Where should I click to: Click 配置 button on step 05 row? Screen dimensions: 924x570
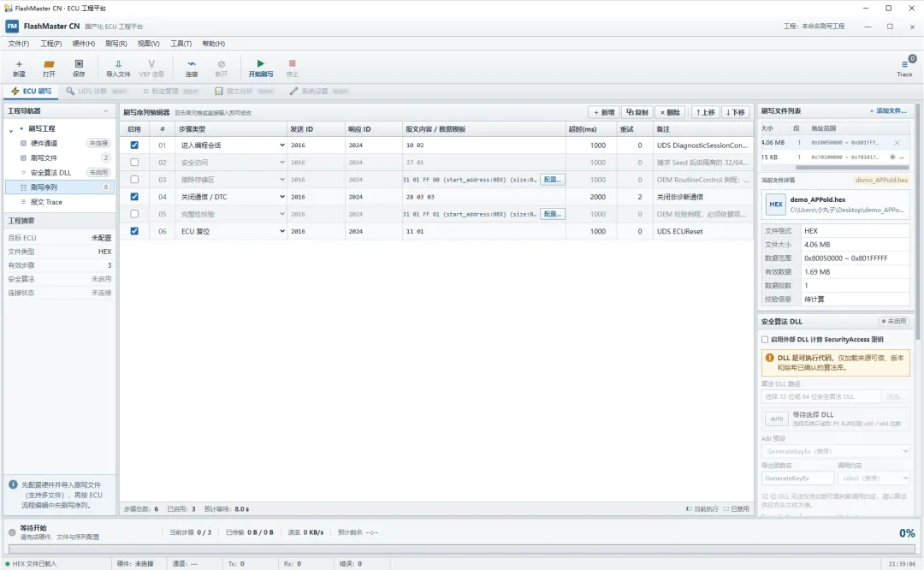click(552, 214)
